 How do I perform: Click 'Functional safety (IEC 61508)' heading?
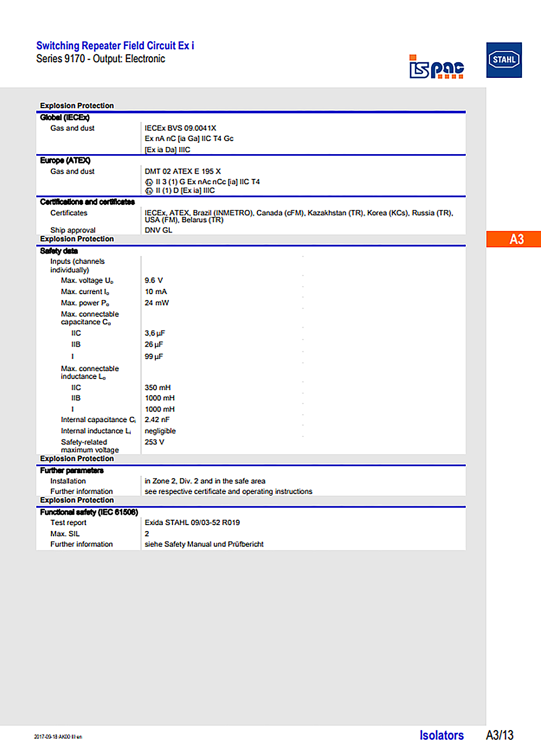[89, 512]
